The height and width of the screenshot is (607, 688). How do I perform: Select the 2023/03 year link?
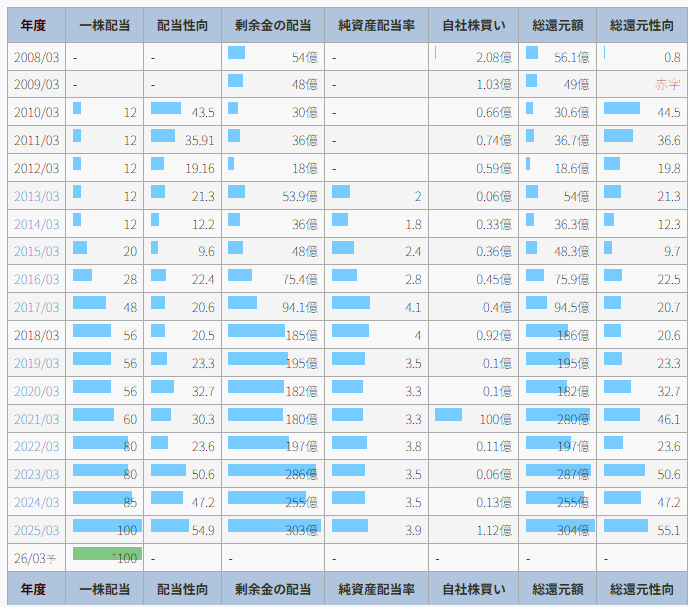pos(36,475)
